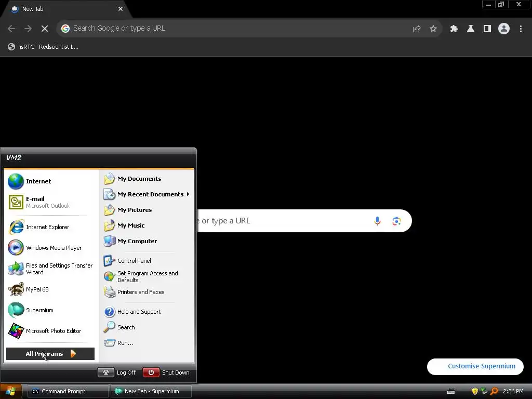
Task: Open the My Documents folder icon
Action: point(109,179)
